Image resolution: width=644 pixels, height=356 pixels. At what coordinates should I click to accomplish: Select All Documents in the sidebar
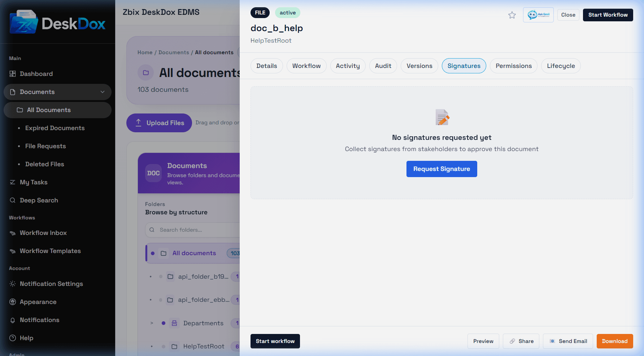[x=57, y=110]
